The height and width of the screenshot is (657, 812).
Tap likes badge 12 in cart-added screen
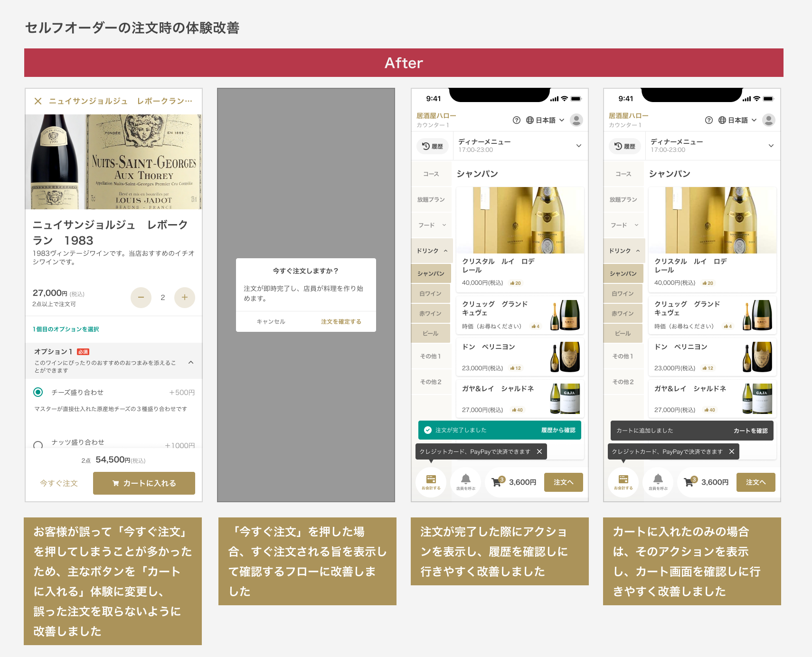(708, 368)
